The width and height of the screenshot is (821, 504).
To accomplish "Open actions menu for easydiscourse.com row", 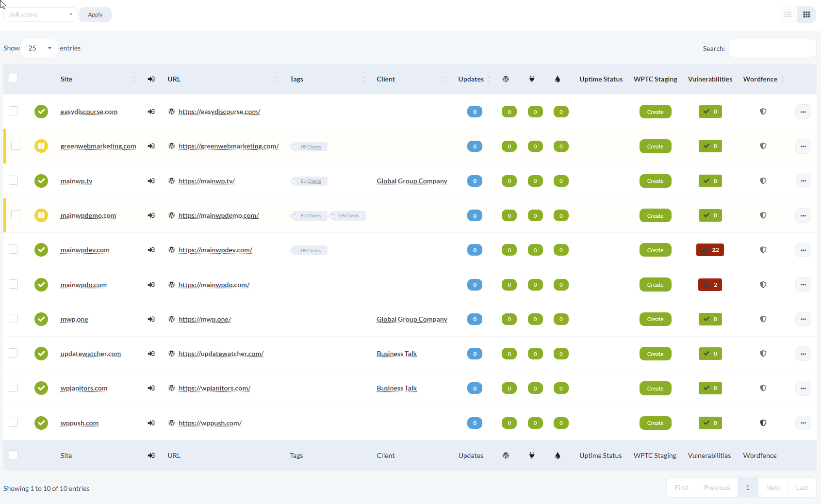I will pyautogui.click(x=803, y=112).
